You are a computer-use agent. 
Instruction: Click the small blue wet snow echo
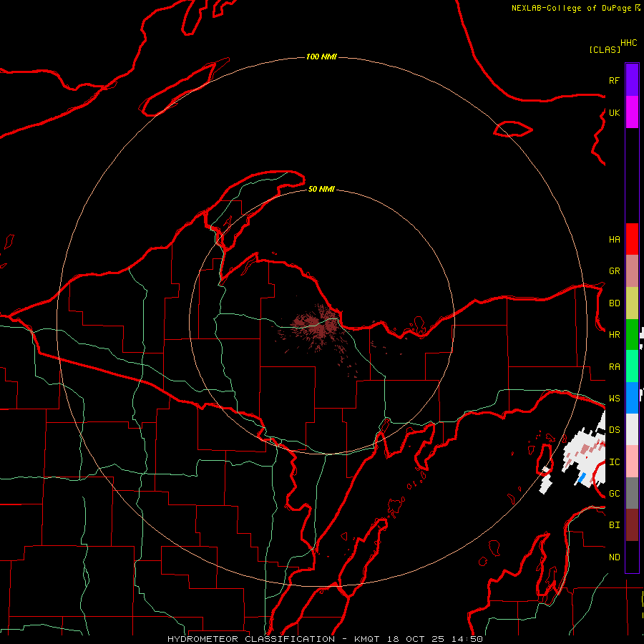coord(582,478)
